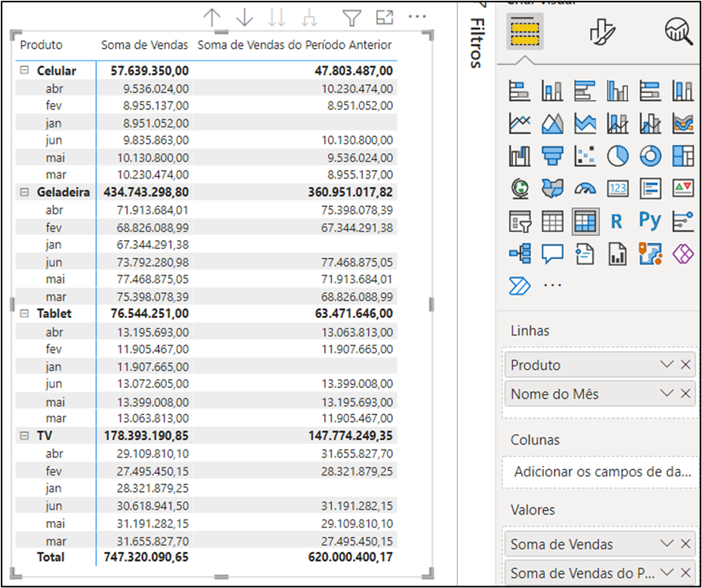Image resolution: width=702 pixels, height=588 pixels.
Task: Go to next hierarchy level double arrows
Action: (277, 18)
